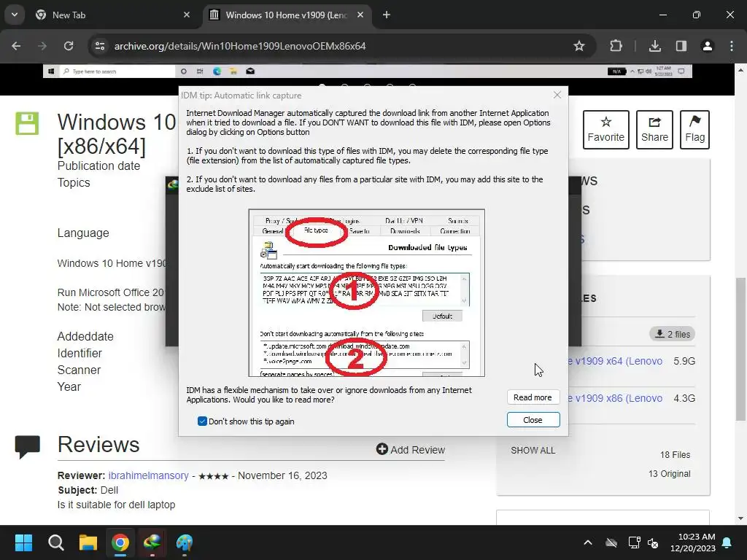747x560 pixels.
Task: Click the page scrollbar thumb
Action: (x=740, y=349)
